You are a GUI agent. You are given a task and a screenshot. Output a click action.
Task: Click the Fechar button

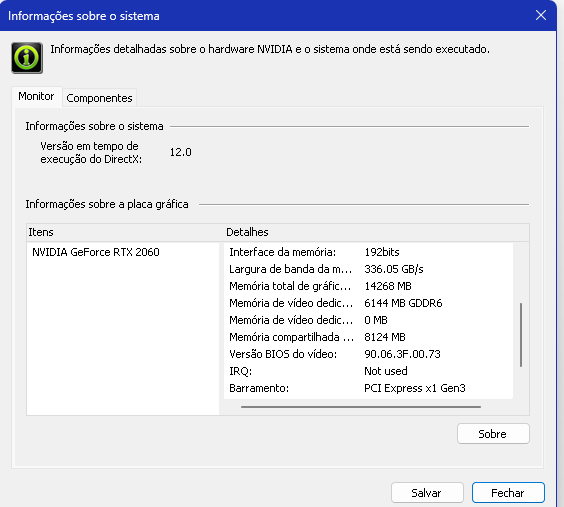(508, 492)
